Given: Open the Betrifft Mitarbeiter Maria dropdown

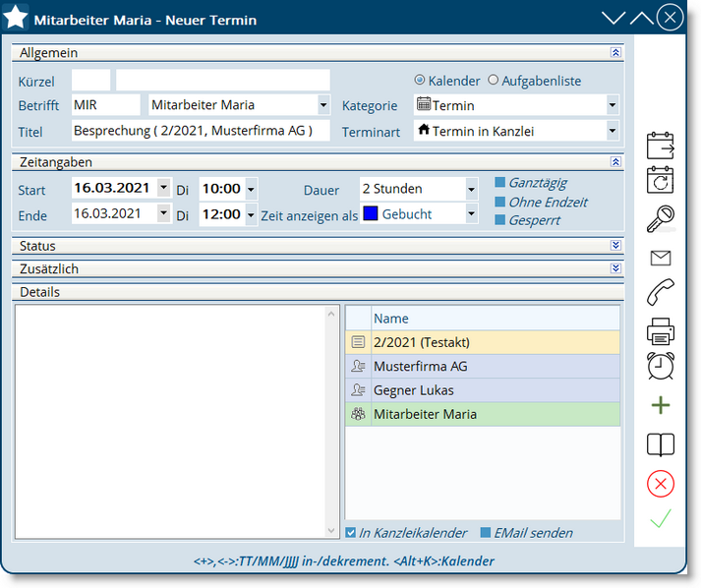Looking at the screenshot, I should [323, 105].
